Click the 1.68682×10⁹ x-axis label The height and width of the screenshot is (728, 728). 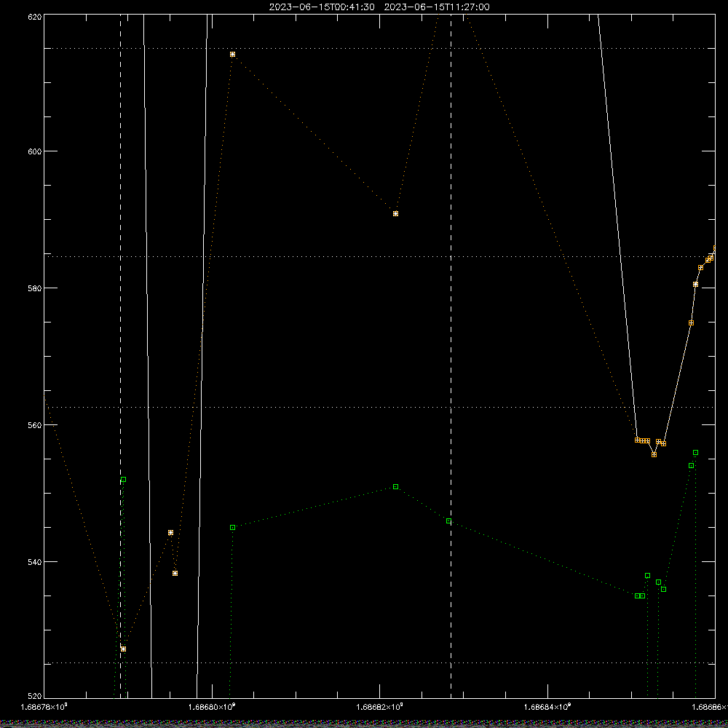coord(380,707)
